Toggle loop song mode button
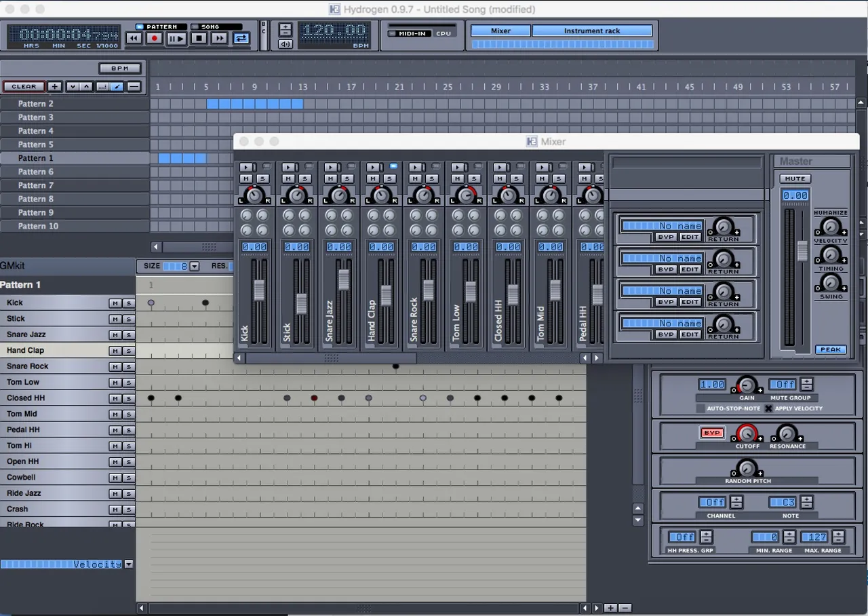Image resolution: width=868 pixels, height=616 pixels. pos(241,39)
